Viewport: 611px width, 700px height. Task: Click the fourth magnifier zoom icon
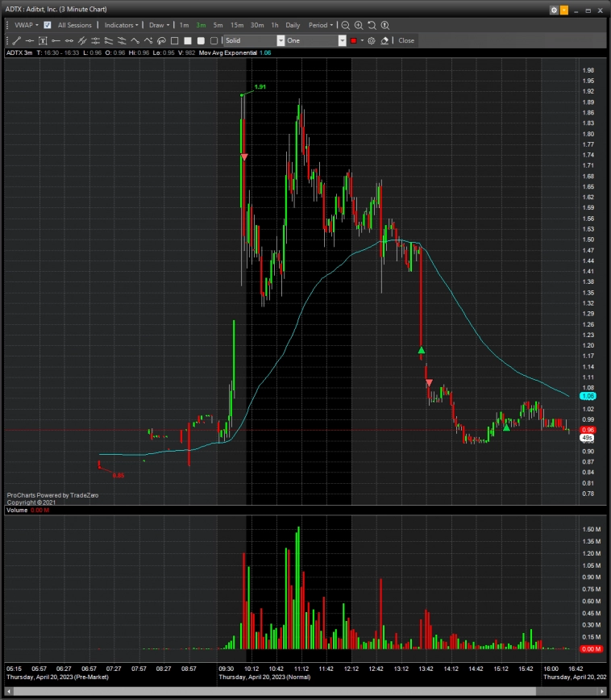tap(385, 26)
